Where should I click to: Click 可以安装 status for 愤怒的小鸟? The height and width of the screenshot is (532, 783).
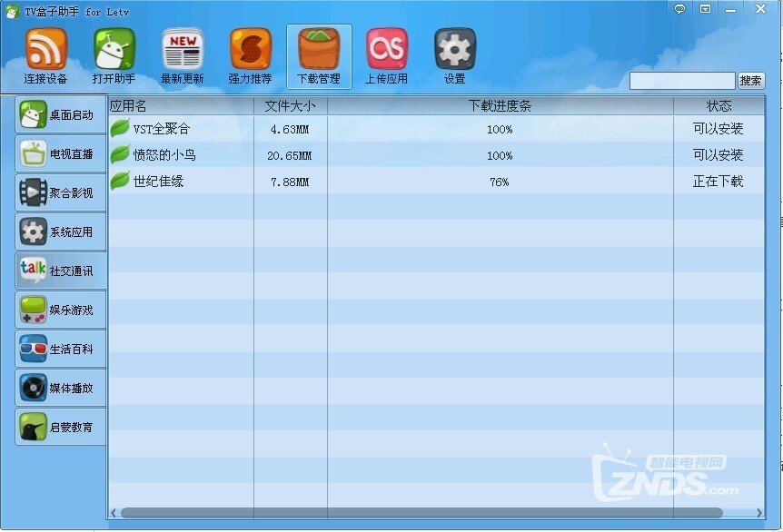pos(719,154)
